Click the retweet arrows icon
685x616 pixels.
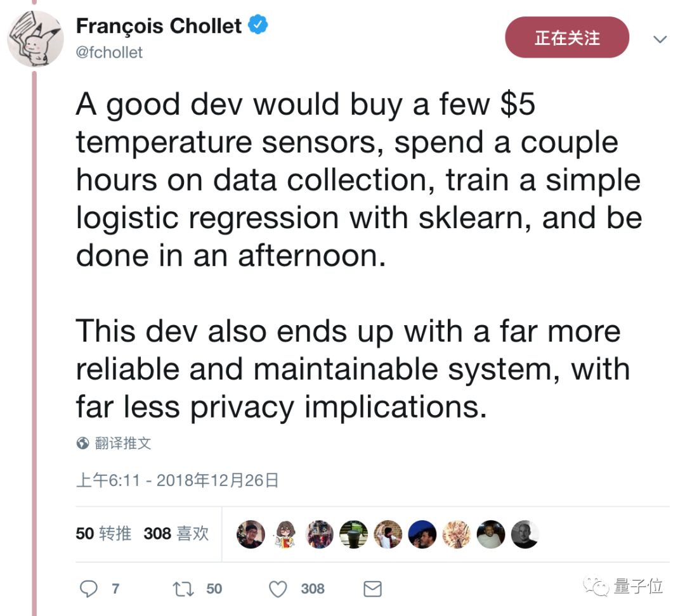click(x=183, y=589)
